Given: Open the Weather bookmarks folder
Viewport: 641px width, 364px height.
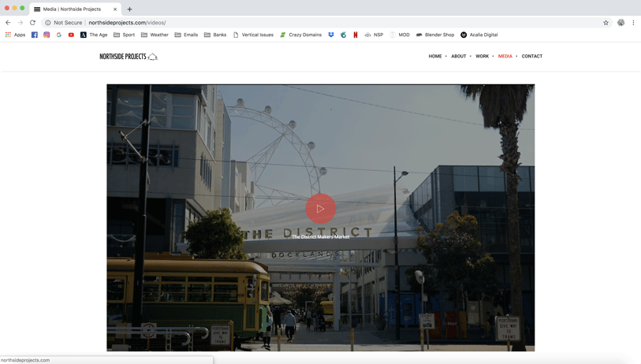Looking at the screenshot, I should pyautogui.click(x=155, y=35).
